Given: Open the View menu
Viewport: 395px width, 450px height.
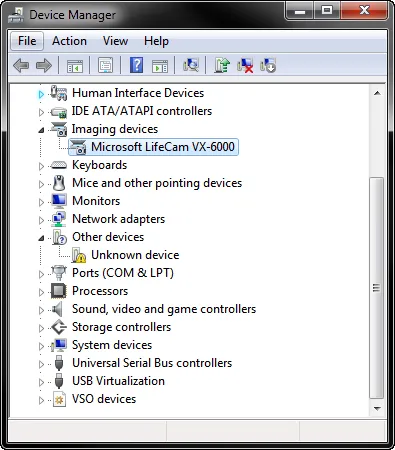Looking at the screenshot, I should [x=115, y=41].
